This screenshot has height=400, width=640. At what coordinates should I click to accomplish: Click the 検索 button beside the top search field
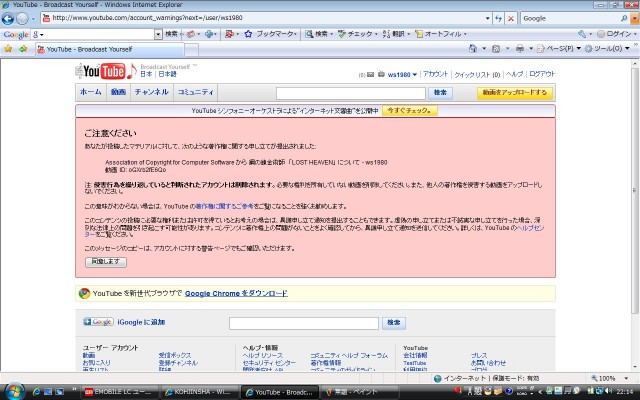[440, 93]
